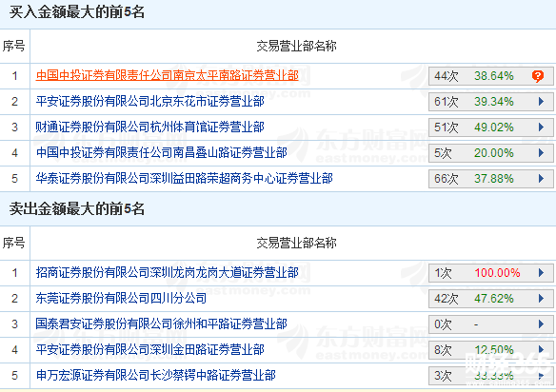Expand arrow beside 1次 100.00%

tap(541, 272)
